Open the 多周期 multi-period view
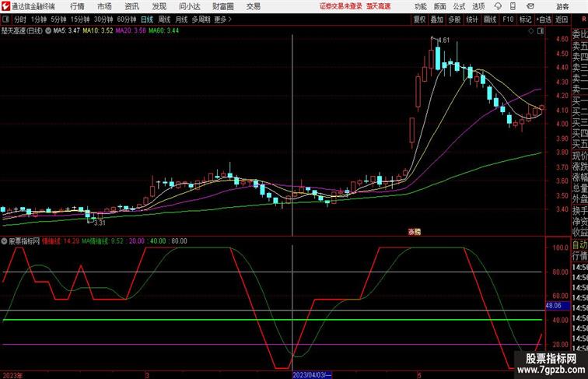The width and height of the screenshot is (588, 379). pos(201,19)
